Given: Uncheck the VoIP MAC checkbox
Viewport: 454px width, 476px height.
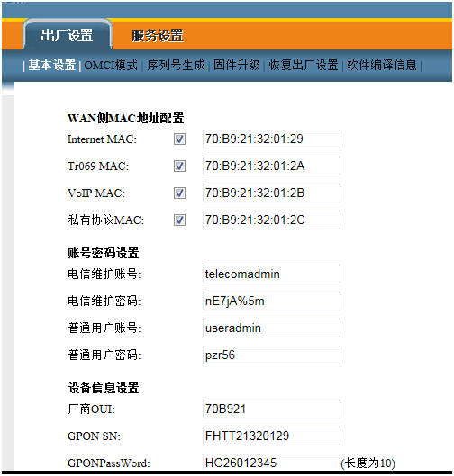Looking at the screenshot, I should 179,193.
